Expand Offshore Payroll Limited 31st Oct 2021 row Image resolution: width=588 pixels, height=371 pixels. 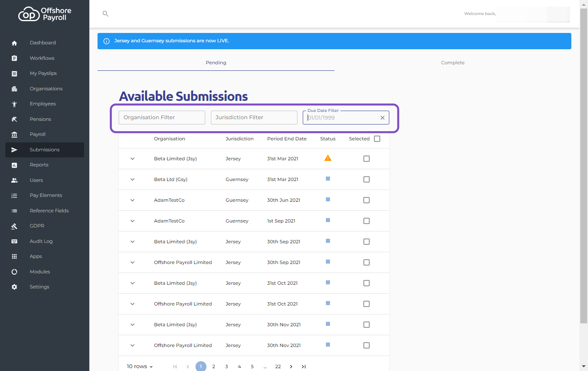click(132, 304)
